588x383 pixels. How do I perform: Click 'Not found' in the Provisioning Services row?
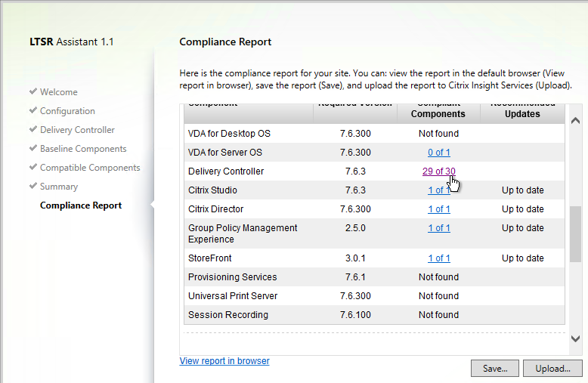(439, 277)
